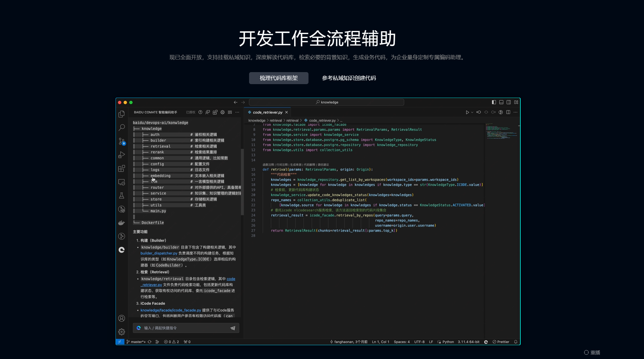Click the Comate feedback person-chat icon
Screen dimensions: 644x359
(208, 112)
